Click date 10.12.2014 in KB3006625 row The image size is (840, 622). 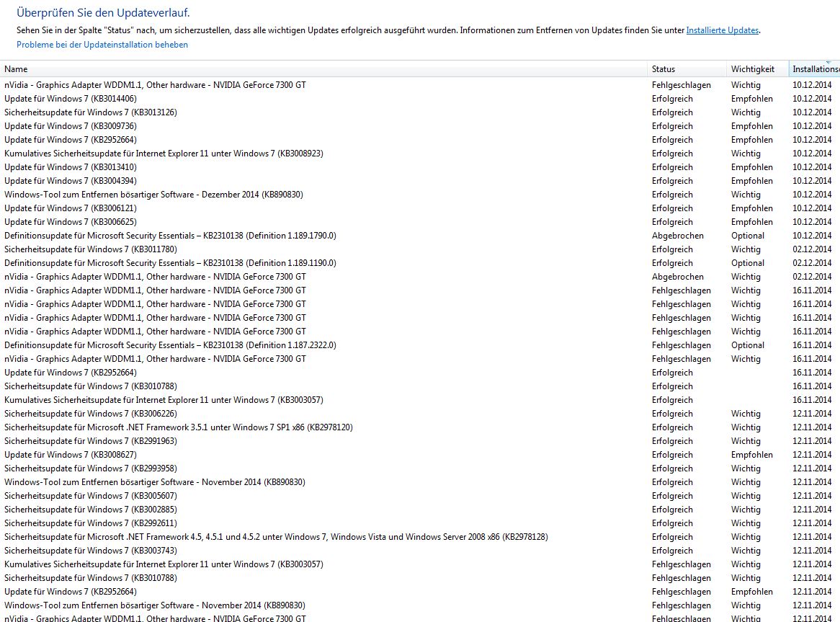click(x=812, y=222)
